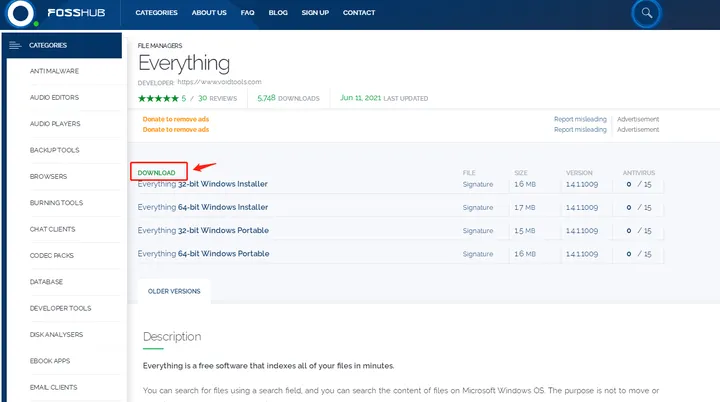Click antivirus 0/15 result for 64-bit Installer
720x402 pixels.
point(639,208)
